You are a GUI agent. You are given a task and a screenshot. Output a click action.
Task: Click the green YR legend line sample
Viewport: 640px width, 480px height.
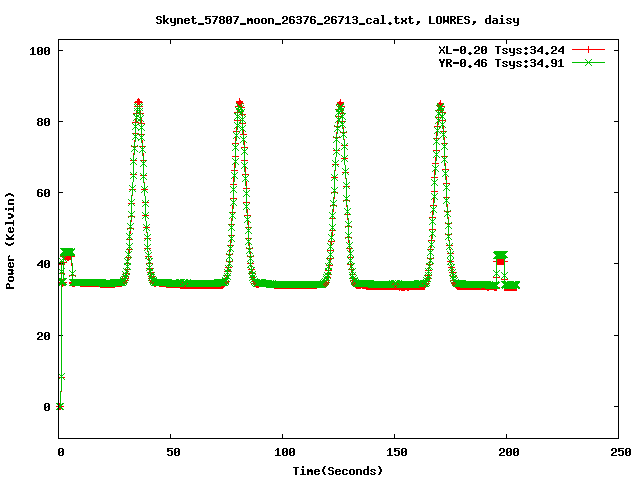click(x=588, y=62)
